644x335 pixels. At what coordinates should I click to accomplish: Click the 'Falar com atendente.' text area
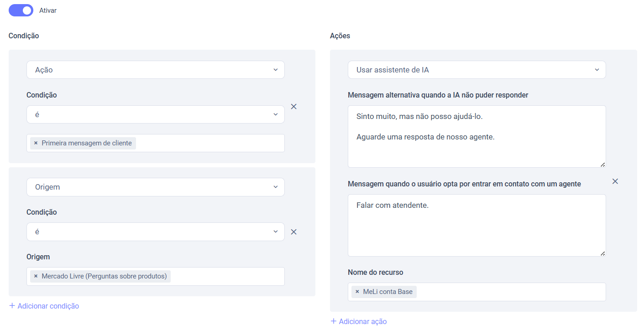click(x=476, y=228)
